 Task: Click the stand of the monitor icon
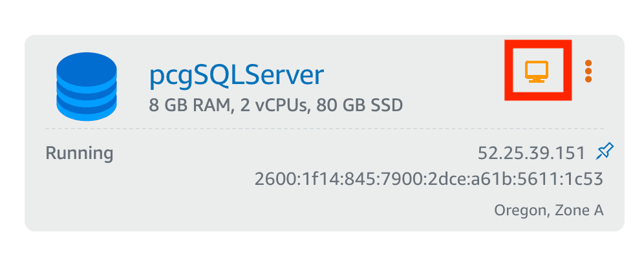(x=537, y=81)
